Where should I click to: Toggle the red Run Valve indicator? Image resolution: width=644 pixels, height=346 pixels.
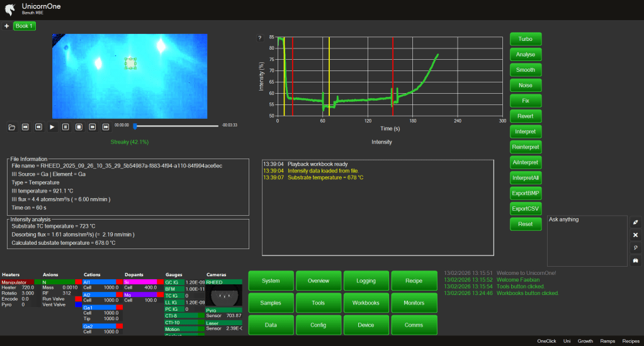77,298
